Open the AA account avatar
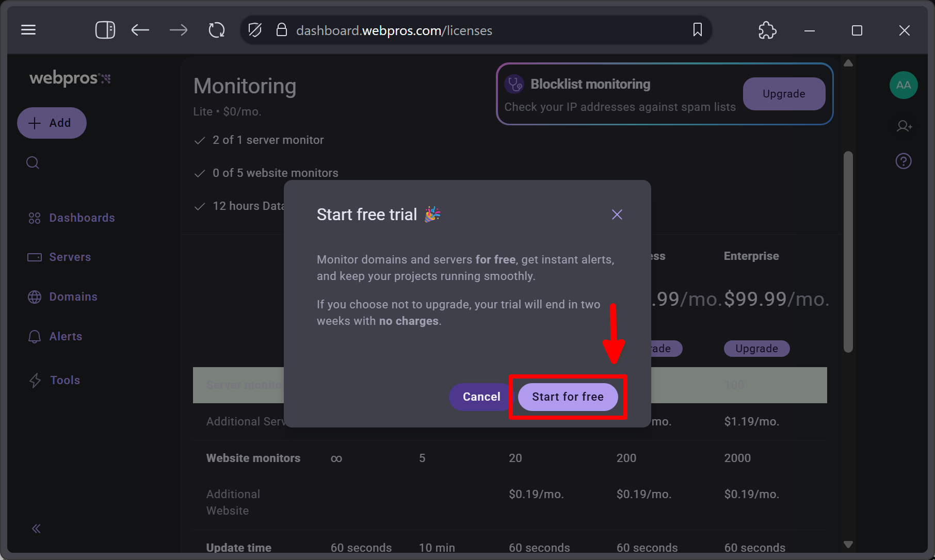Viewport: 935px width, 560px height. 904,85
